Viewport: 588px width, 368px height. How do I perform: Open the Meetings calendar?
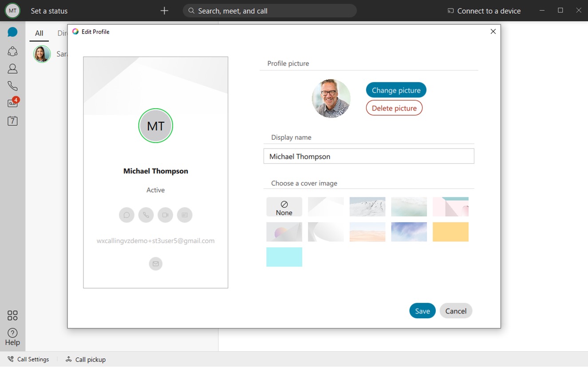point(12,121)
